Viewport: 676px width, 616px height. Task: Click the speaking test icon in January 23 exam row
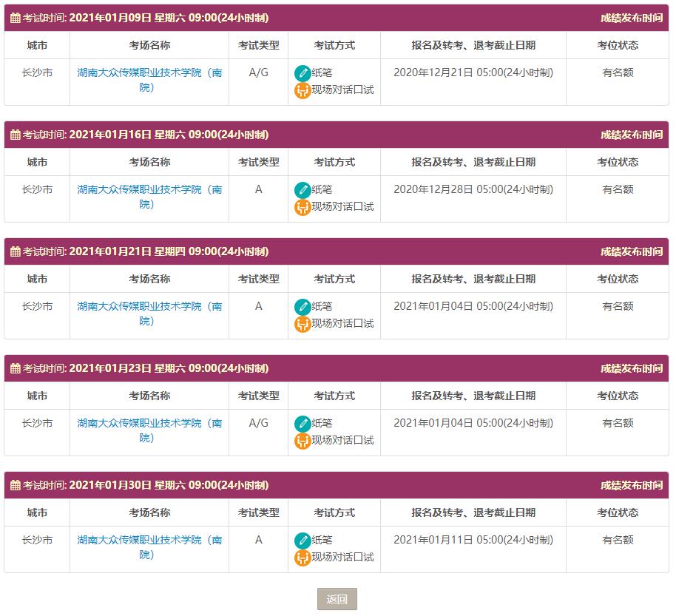click(302, 441)
